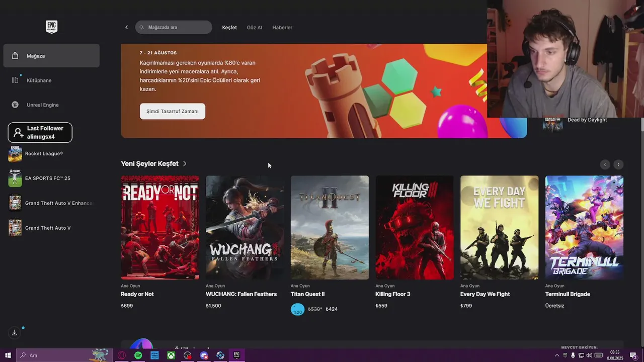Click the Every Day We Fight title text

pos(485,294)
